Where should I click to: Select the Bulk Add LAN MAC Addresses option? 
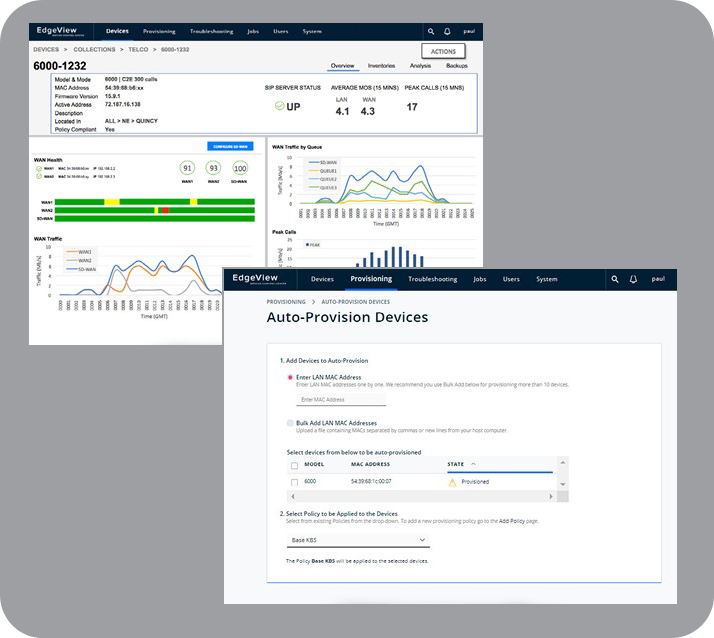[x=290, y=423]
